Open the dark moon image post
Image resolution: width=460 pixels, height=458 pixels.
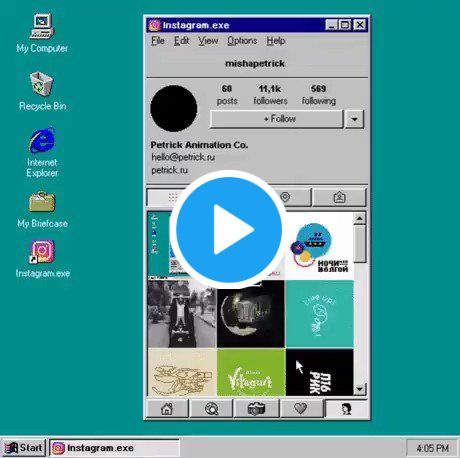251,314
